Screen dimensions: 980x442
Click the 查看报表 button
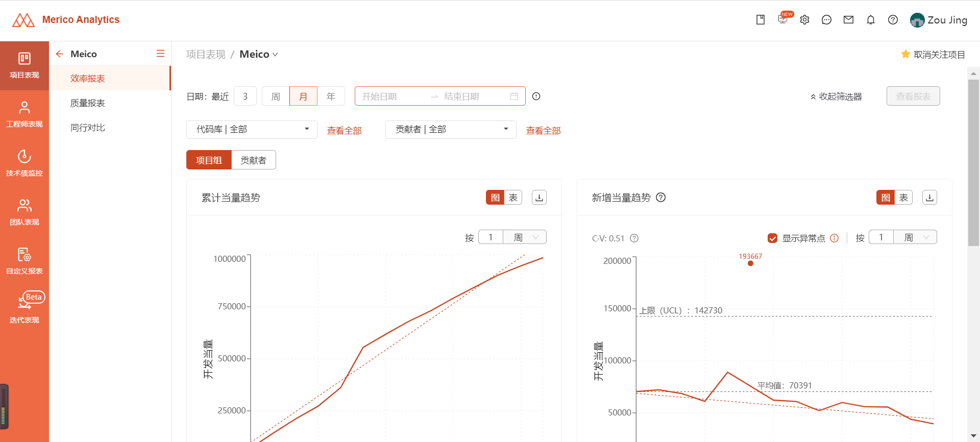(x=913, y=96)
